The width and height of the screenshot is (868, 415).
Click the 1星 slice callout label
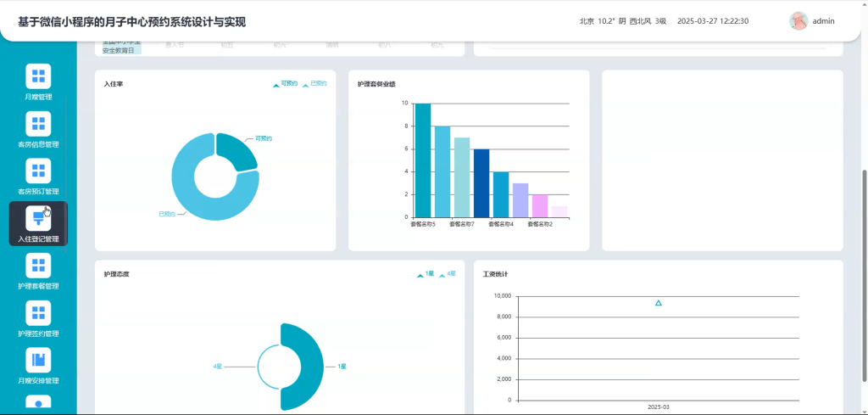coord(342,367)
